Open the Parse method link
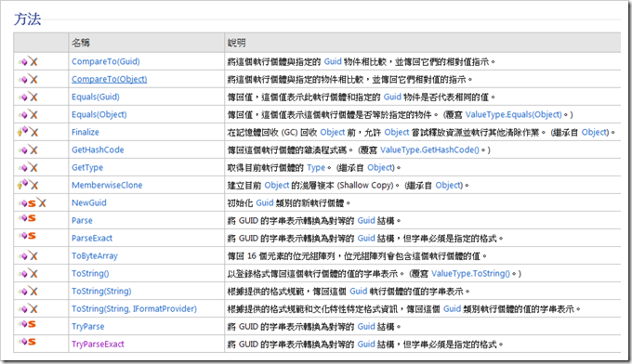 click(x=82, y=221)
